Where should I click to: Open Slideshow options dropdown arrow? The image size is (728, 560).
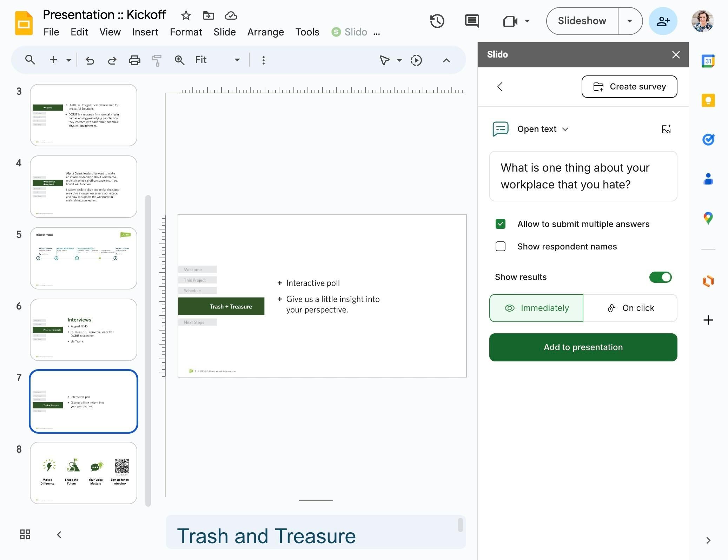click(630, 21)
